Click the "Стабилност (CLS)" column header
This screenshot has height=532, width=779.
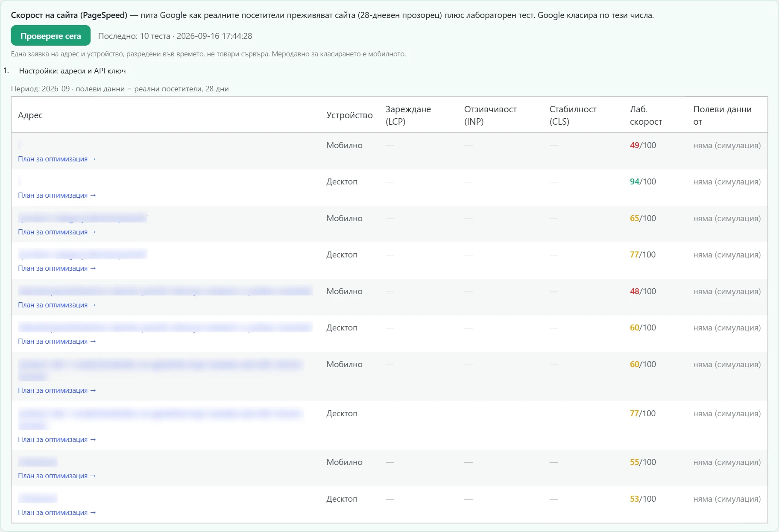tap(573, 115)
